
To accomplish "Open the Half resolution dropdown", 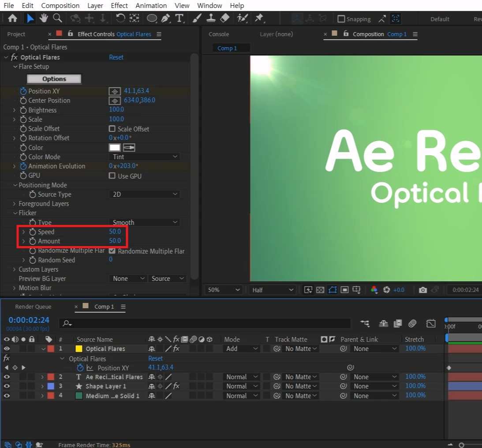I will pos(272,290).
